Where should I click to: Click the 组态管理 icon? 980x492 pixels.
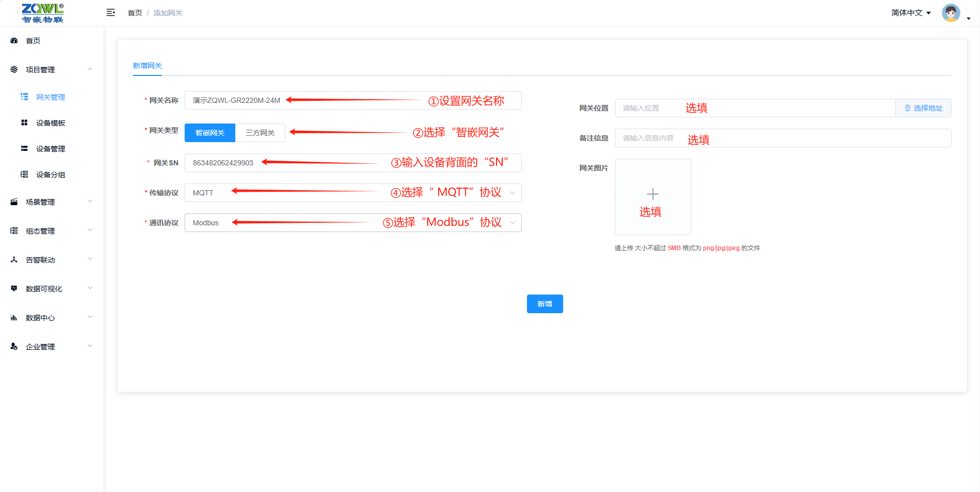[x=14, y=230]
